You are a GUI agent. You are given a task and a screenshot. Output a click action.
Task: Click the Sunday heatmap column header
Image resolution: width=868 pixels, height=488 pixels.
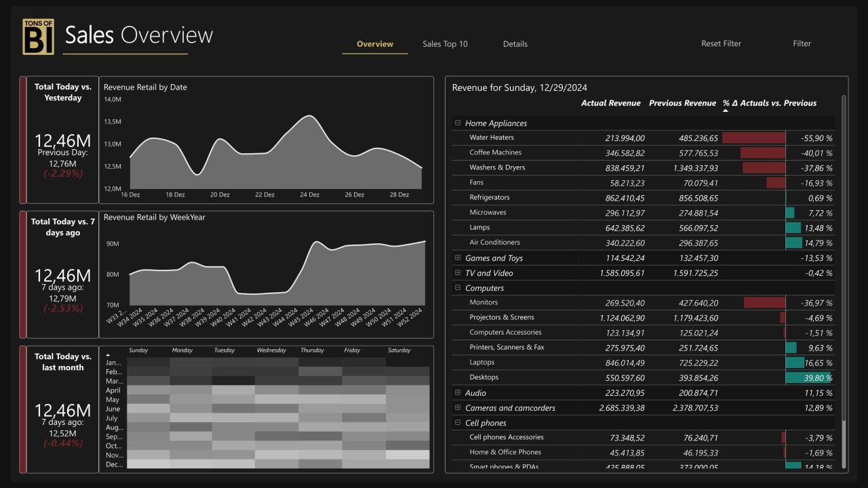pos(138,350)
